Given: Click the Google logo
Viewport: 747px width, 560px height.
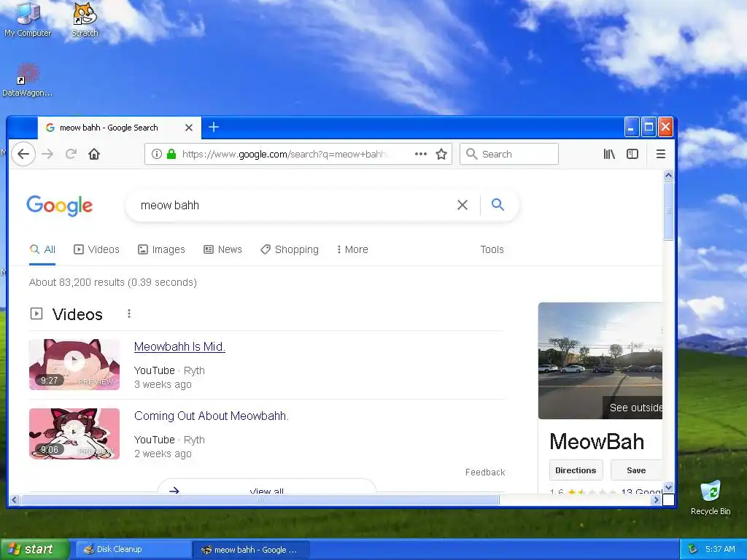Looking at the screenshot, I should coord(60,205).
